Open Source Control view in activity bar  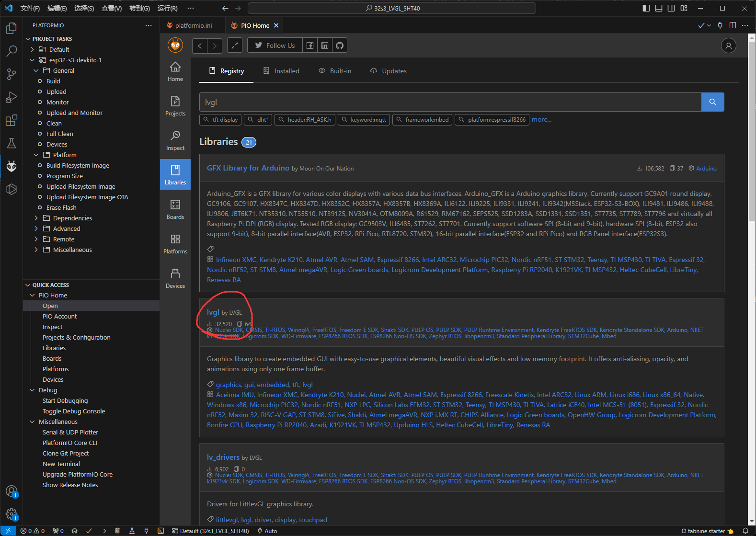pyautogui.click(x=11, y=74)
